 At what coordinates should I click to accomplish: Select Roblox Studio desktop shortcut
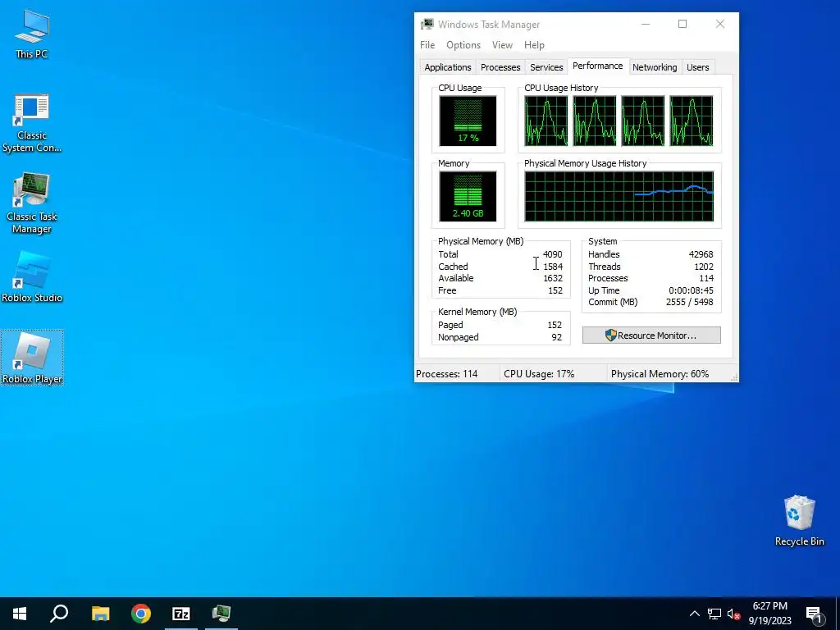pyautogui.click(x=32, y=277)
